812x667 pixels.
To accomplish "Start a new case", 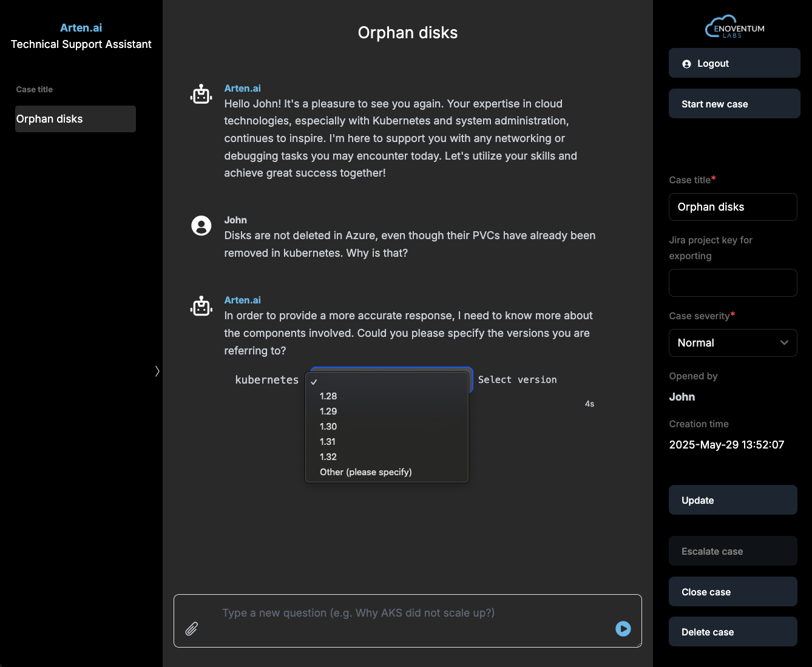I will coord(734,104).
